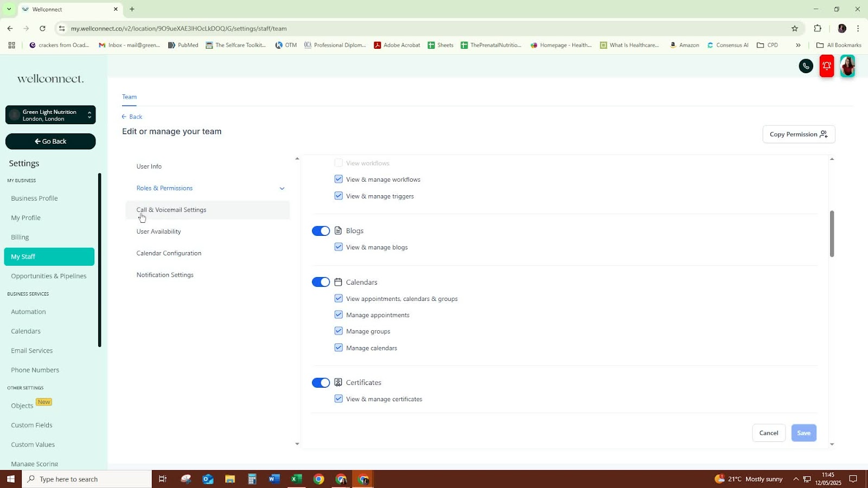The image size is (868, 488).
Task: Open the CPD bookmarks folder
Action: tap(768, 45)
